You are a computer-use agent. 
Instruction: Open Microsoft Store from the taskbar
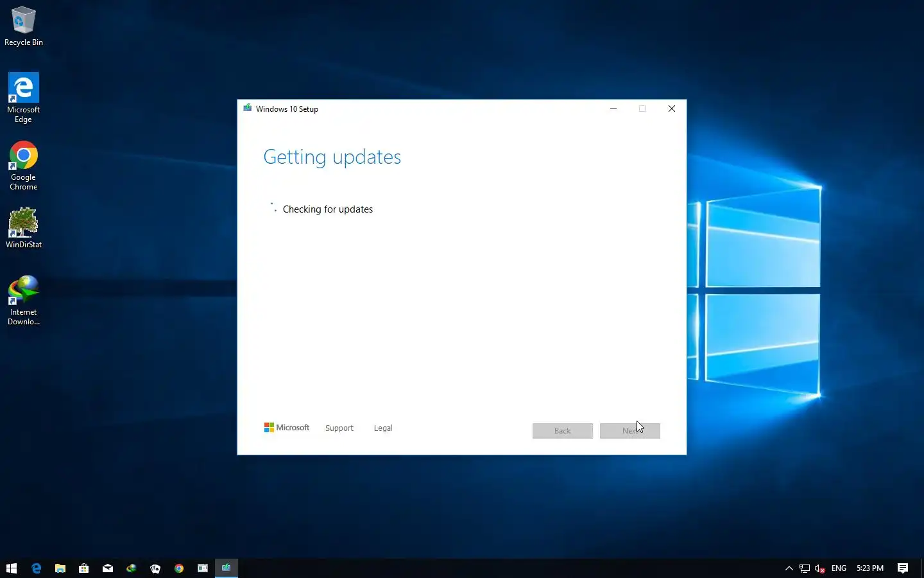pyautogui.click(x=84, y=568)
